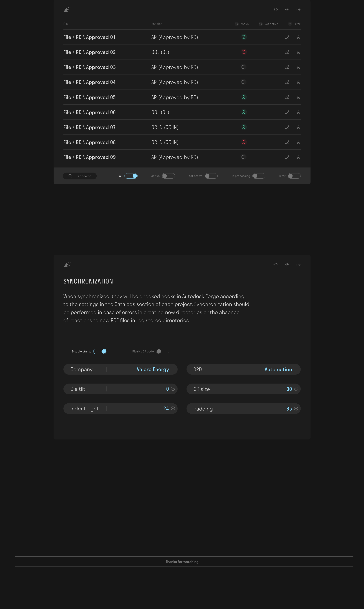The height and width of the screenshot is (609, 364).
Task: Click the Valero Energy company value
Action: [x=153, y=369]
